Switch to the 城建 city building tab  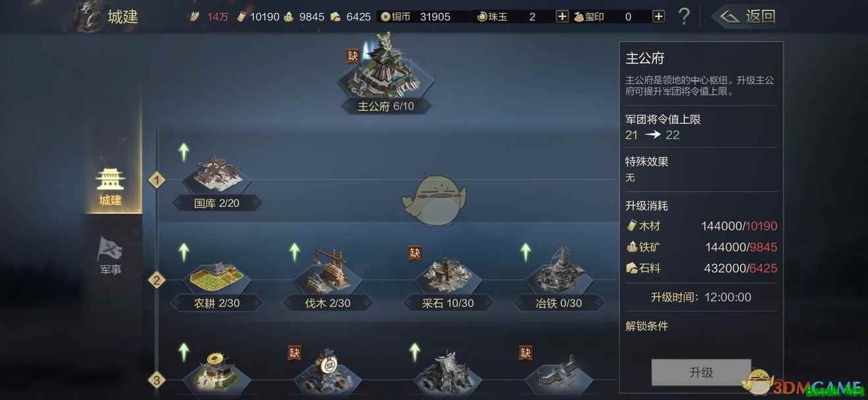(x=110, y=187)
